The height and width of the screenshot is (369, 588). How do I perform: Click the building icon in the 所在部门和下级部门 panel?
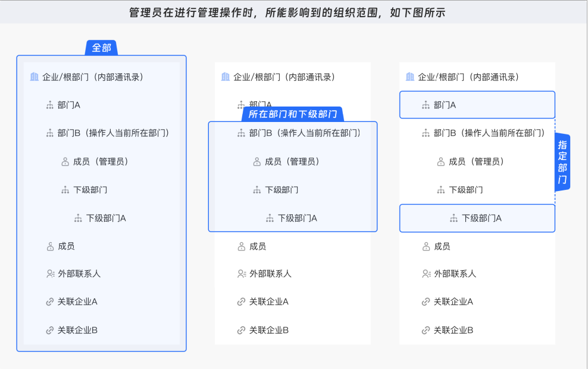click(226, 77)
